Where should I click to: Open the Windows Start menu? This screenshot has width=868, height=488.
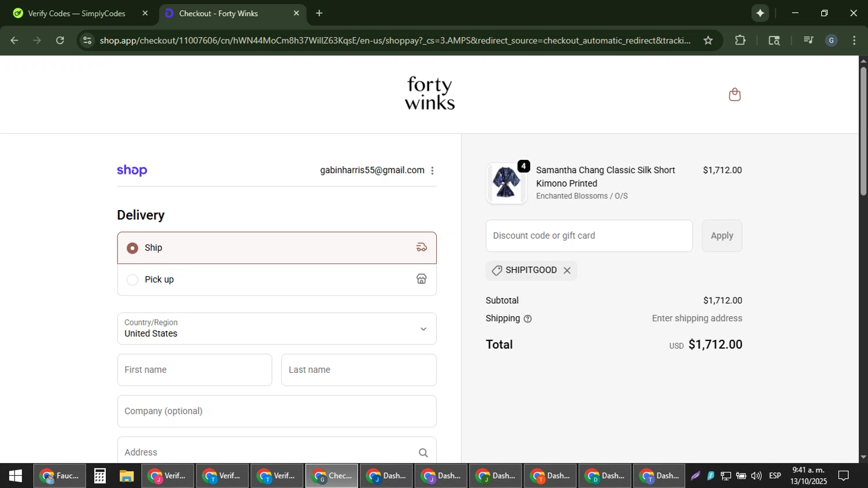[x=16, y=476]
